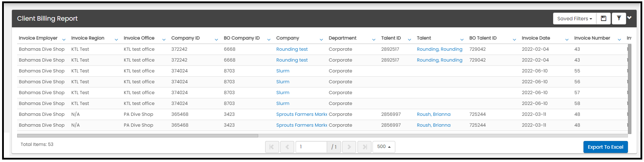Image resolution: width=644 pixels, height=162 pixels.
Task: Open Roush, Brianna talent link in last row
Action: coord(434,125)
